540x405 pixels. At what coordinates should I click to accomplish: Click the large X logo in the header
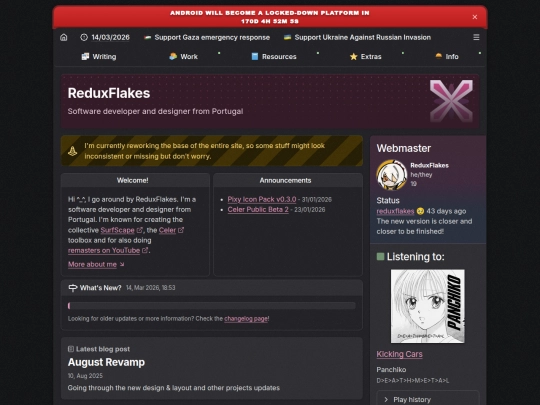(x=451, y=101)
